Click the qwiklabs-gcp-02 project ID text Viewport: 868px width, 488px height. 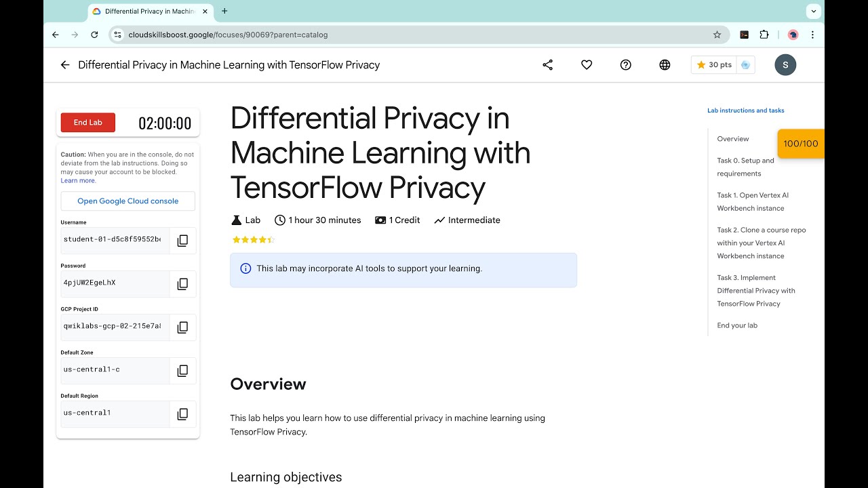click(113, 326)
